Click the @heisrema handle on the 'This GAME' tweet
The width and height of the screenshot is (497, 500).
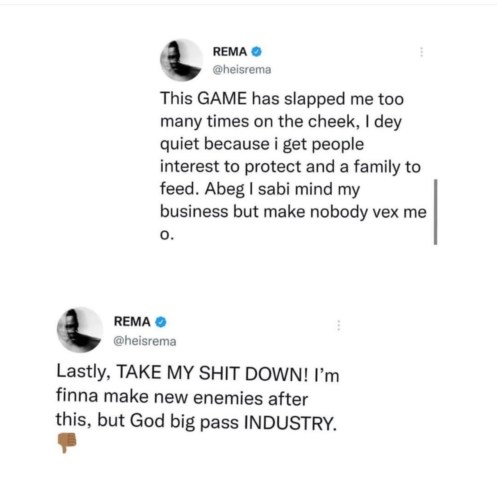tap(242, 70)
